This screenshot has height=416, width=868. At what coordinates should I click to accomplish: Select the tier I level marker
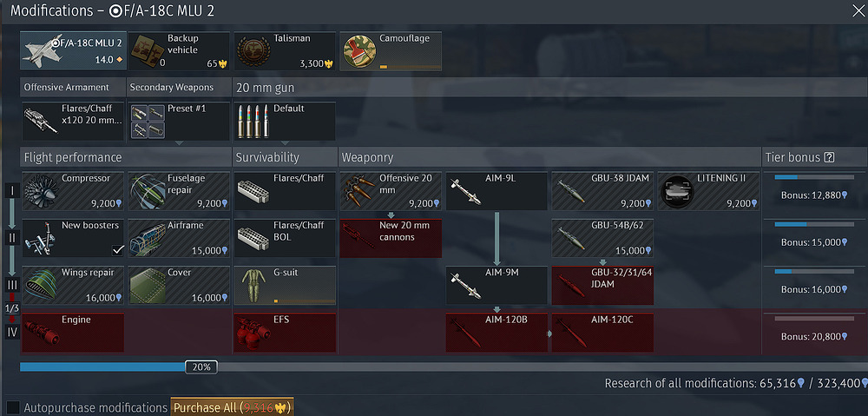(12, 191)
